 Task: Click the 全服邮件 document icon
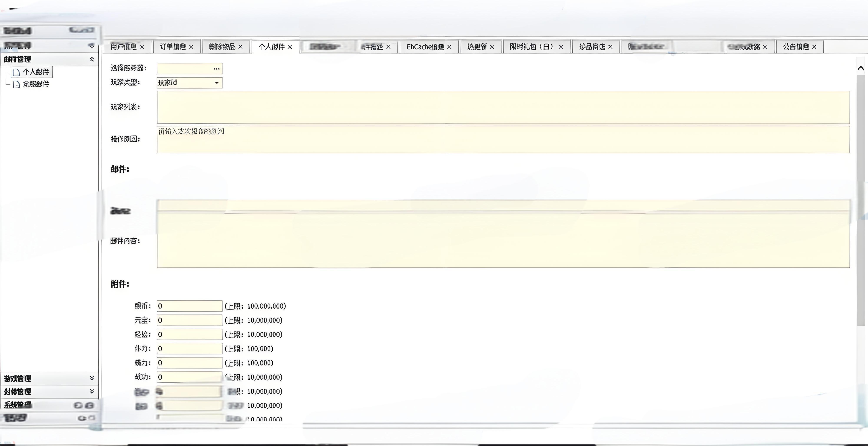click(x=16, y=84)
